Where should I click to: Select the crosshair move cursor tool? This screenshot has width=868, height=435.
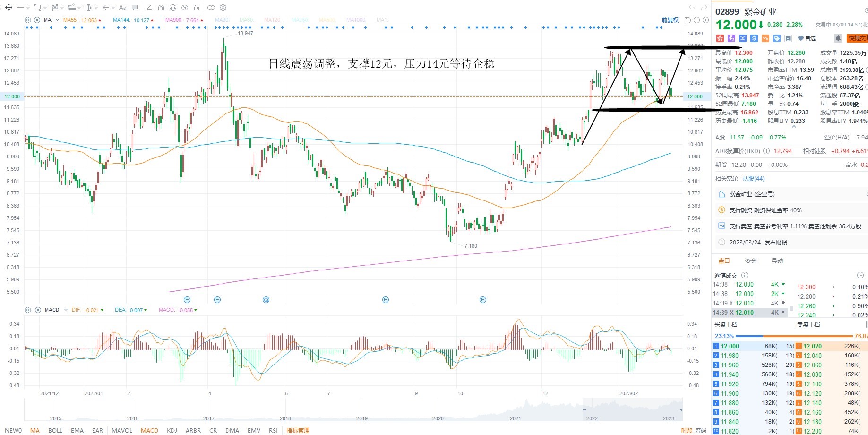(9, 8)
